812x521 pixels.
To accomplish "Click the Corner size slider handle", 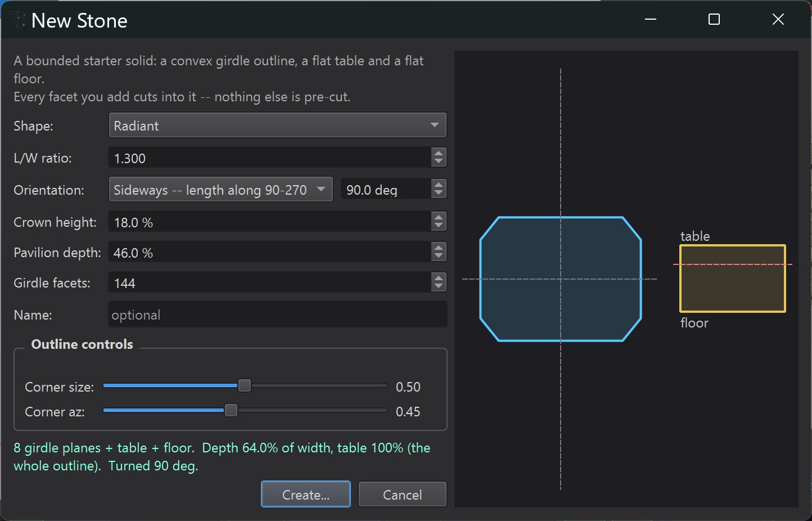I will 245,385.
